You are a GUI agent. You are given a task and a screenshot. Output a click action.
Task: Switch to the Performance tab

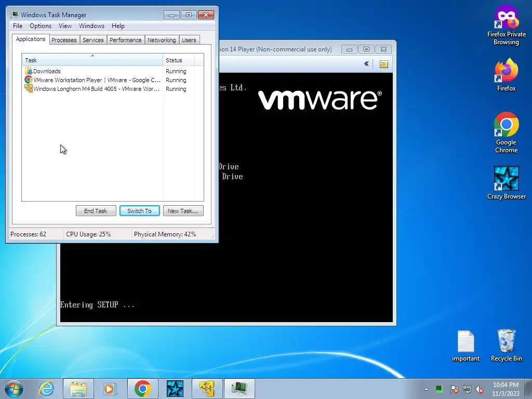click(x=126, y=40)
